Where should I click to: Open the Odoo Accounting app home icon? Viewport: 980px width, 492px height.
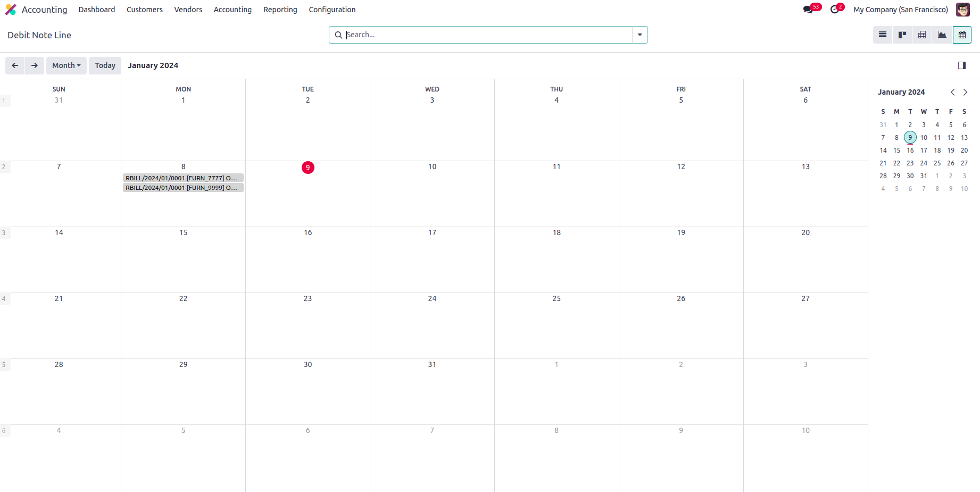coord(11,10)
